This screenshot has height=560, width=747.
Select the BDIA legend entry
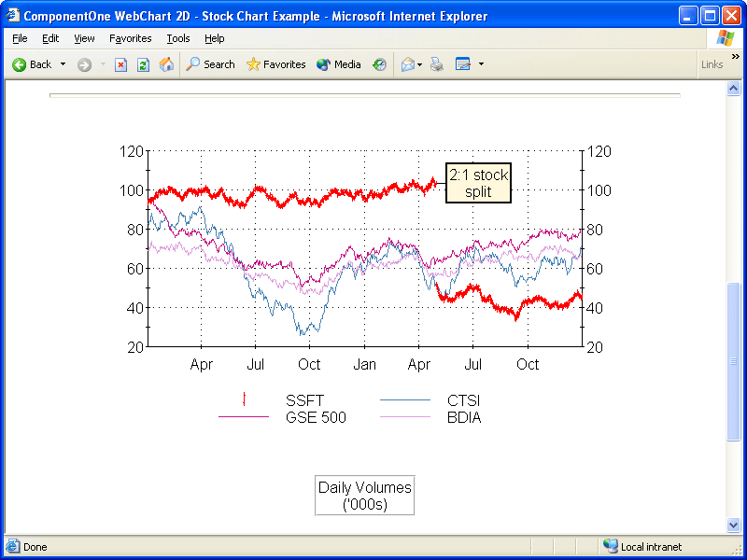point(465,418)
